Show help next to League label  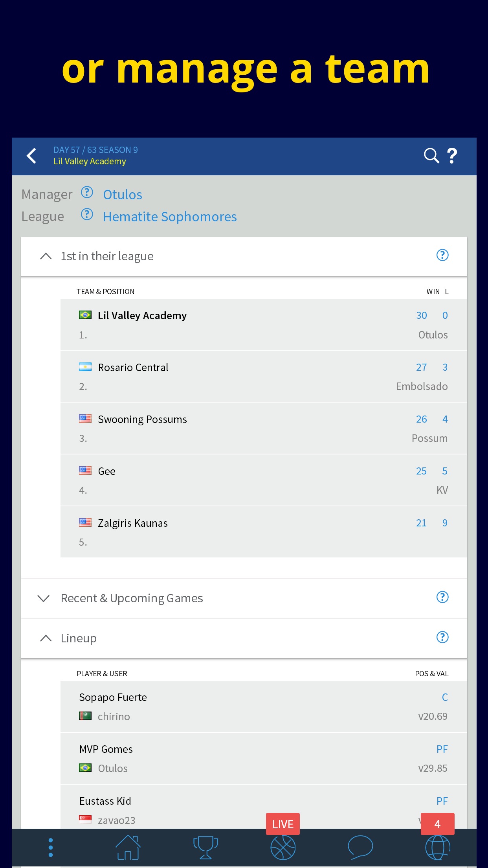(x=87, y=215)
